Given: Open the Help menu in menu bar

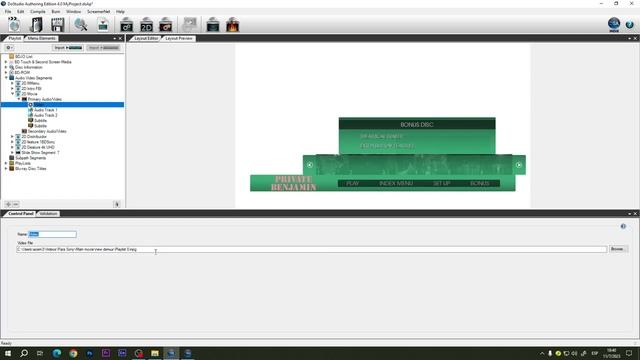Looking at the screenshot, I should (x=120, y=12).
